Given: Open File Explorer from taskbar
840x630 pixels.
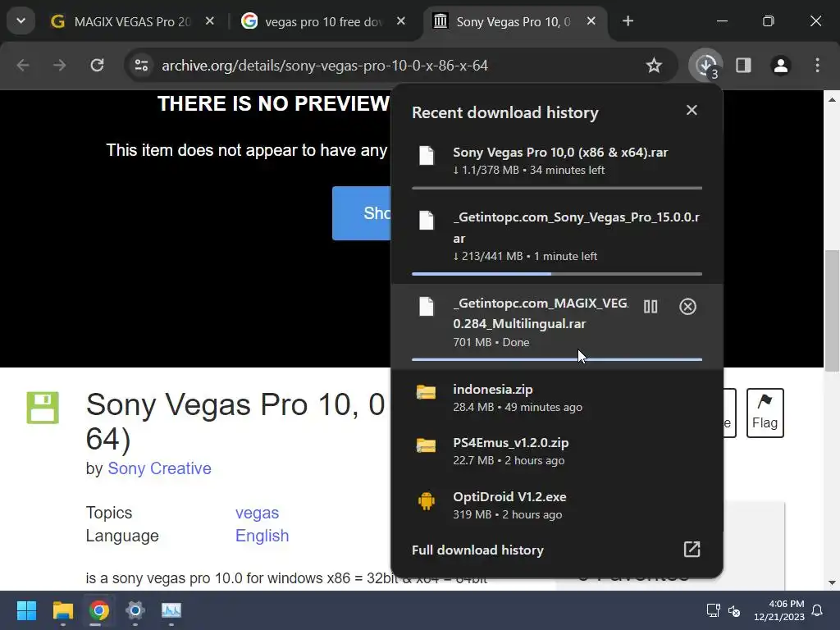Looking at the screenshot, I should 62,610.
